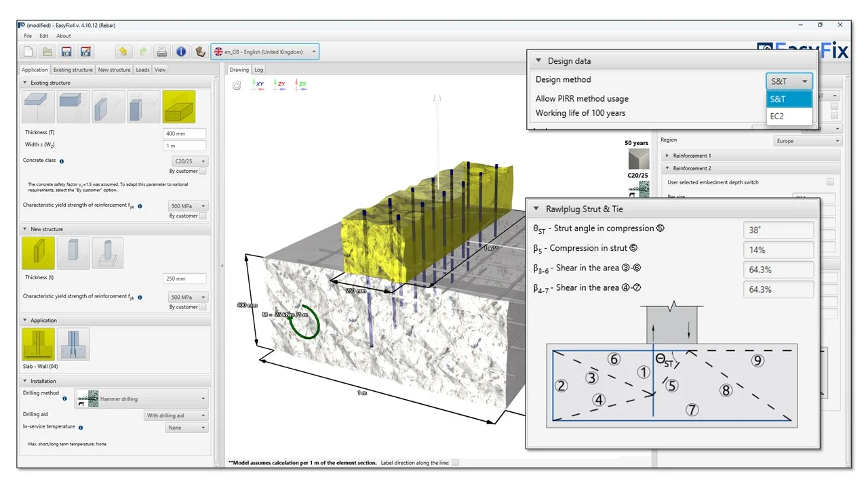Choose the column-on-footing new structure icon
The height and width of the screenshot is (488, 868).
point(108,253)
